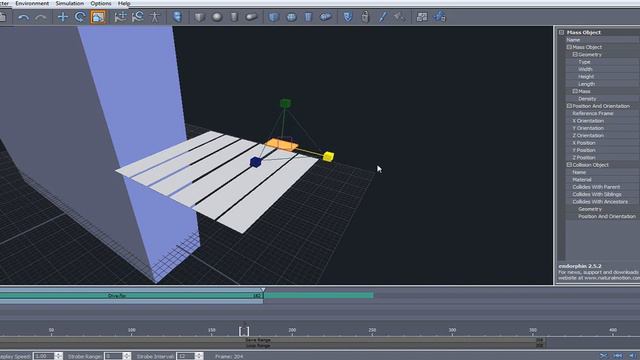Click the blue pen-shaped tool icon
This screenshot has width=640, height=360.
point(382,17)
